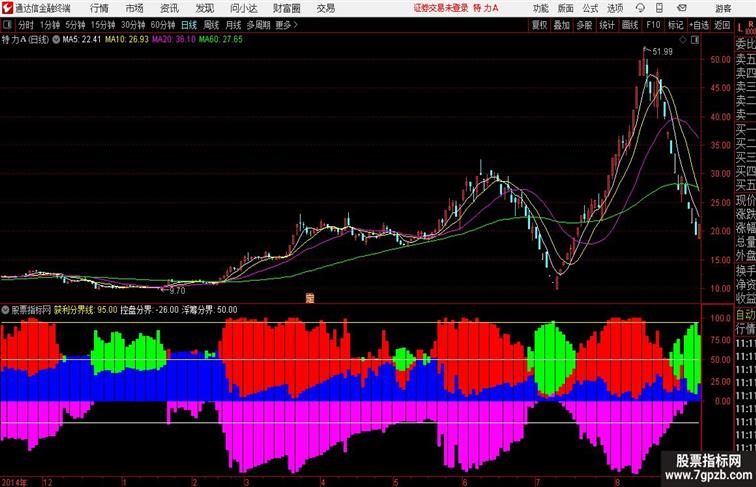Open the 交易 menu
Image resolution: width=756 pixels, height=487 pixels.
pos(325,8)
